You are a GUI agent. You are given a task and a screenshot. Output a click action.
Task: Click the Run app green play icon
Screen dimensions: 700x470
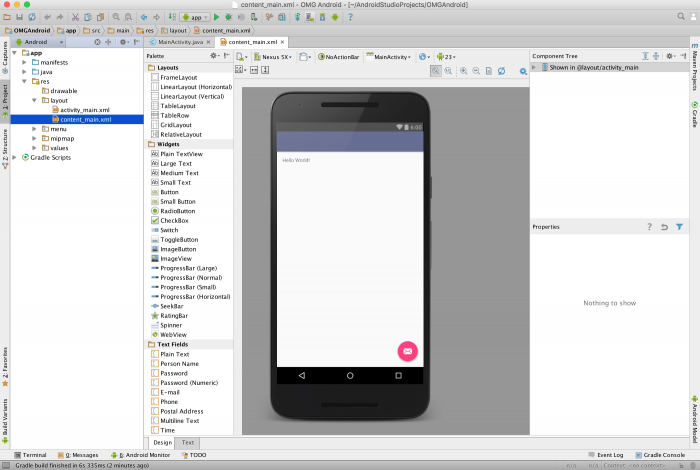[217, 17]
